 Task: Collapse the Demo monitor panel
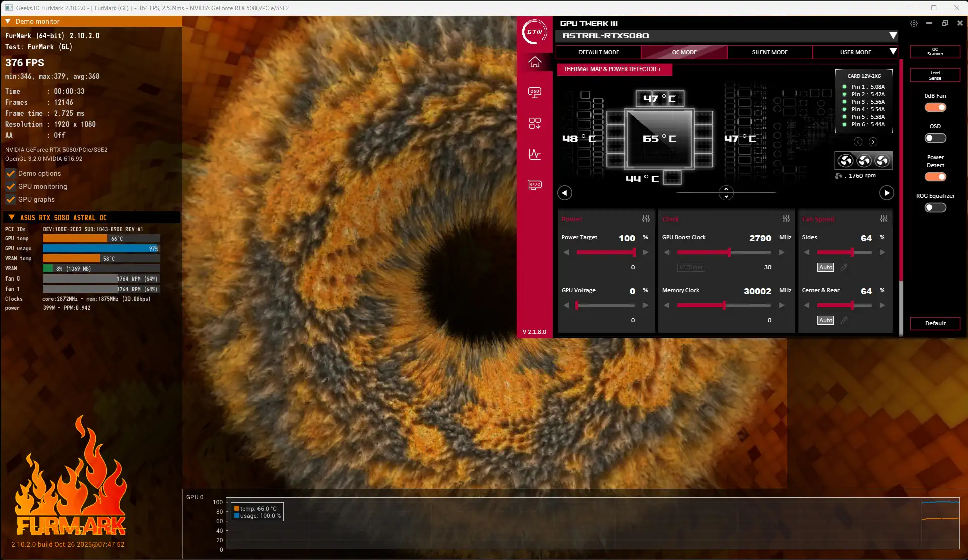click(x=8, y=21)
